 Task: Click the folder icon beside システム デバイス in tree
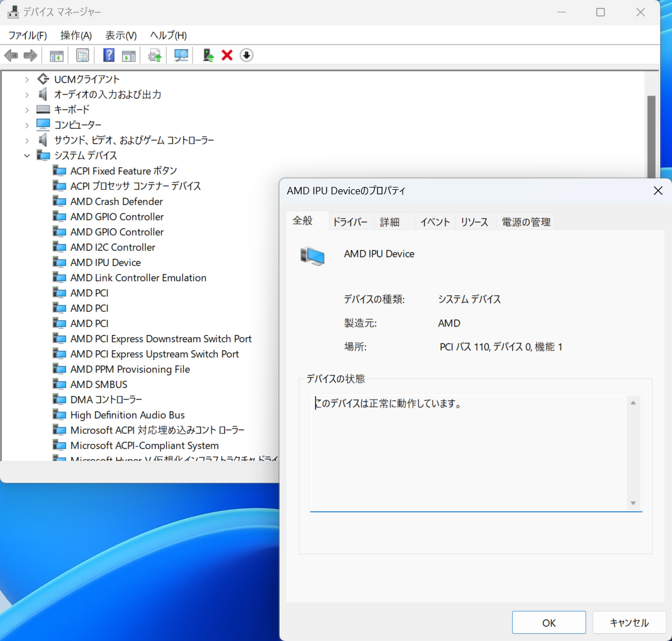pyautogui.click(x=43, y=155)
